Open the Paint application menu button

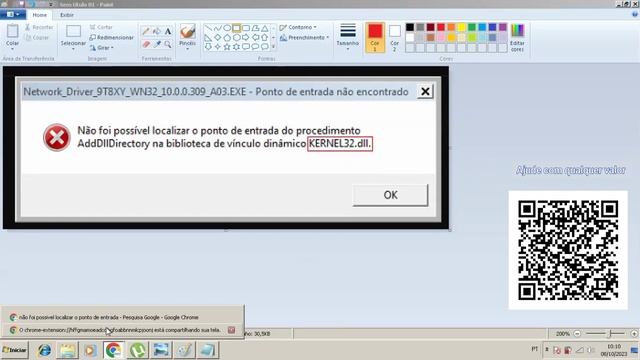click(13, 15)
